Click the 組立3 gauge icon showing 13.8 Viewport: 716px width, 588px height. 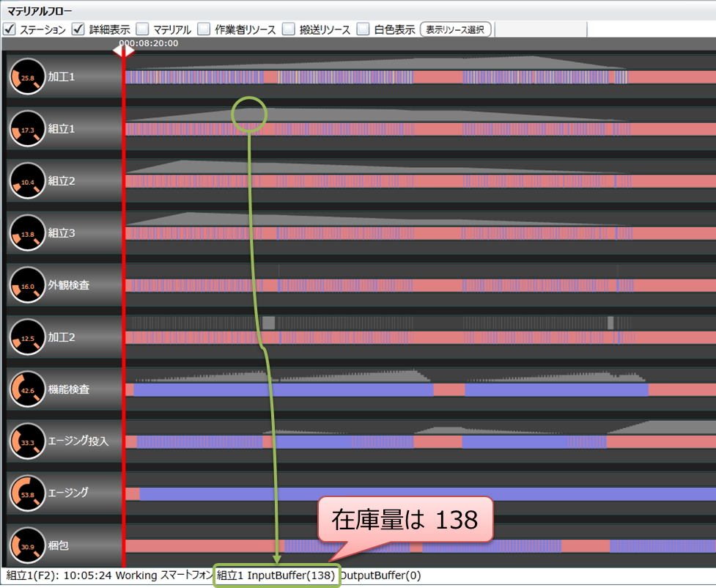(27, 232)
